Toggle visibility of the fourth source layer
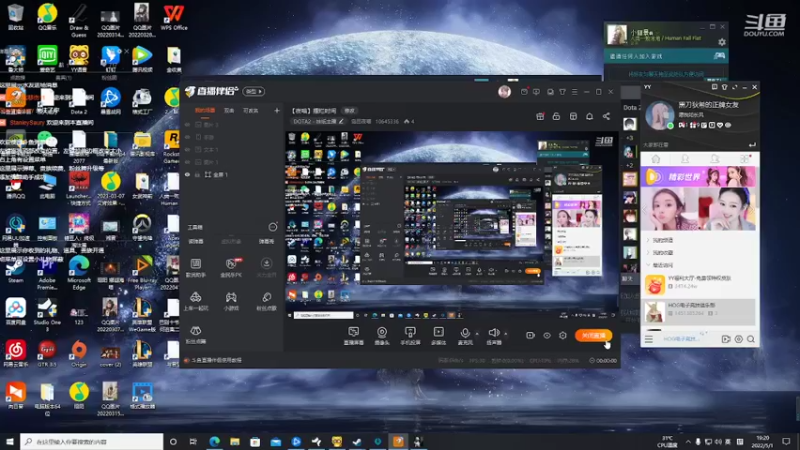The image size is (800, 450). pos(187,162)
